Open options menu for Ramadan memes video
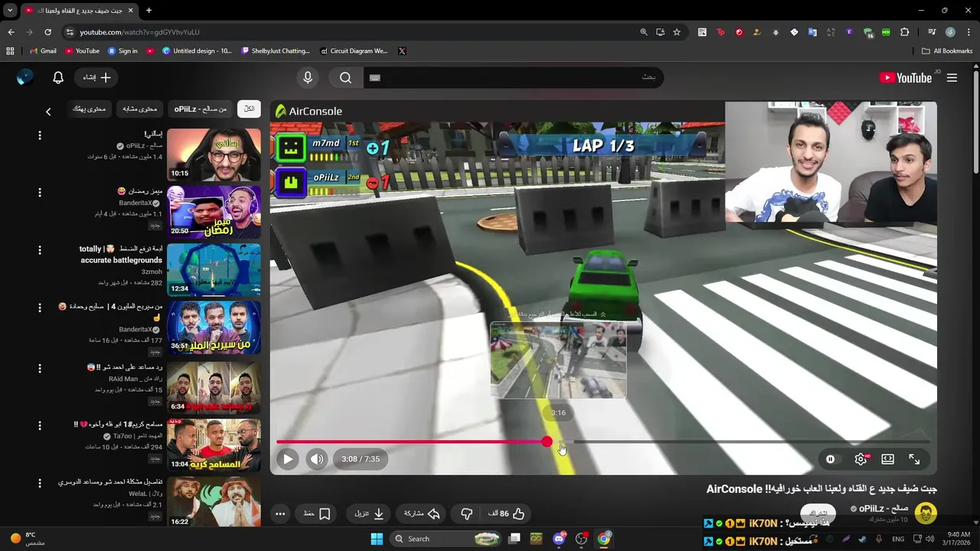This screenshot has width=980, height=551. [x=40, y=193]
